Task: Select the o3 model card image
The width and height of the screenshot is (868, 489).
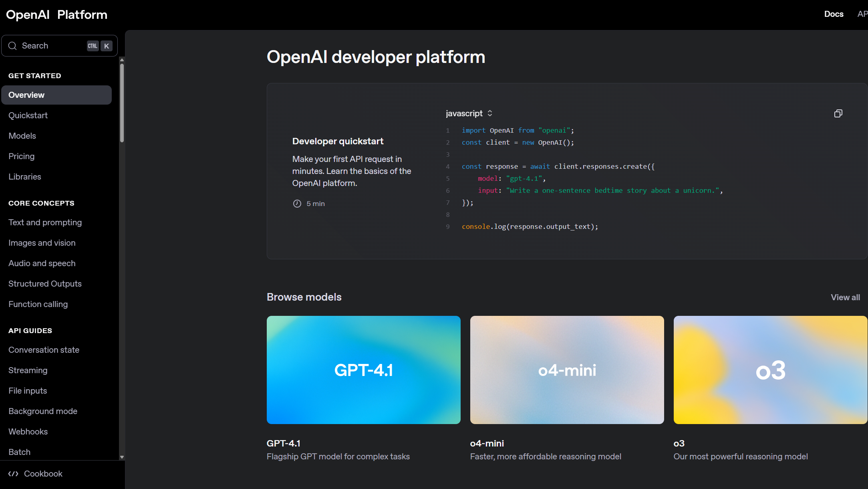Action: (x=770, y=370)
